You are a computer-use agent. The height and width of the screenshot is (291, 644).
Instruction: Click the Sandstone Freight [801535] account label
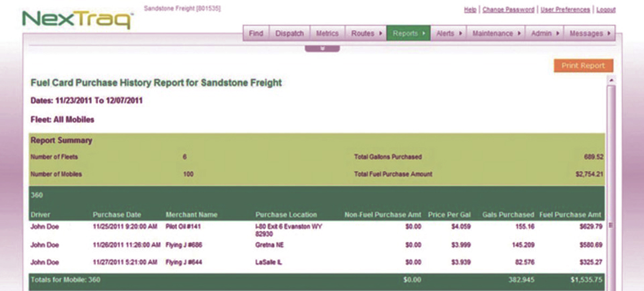(x=182, y=9)
